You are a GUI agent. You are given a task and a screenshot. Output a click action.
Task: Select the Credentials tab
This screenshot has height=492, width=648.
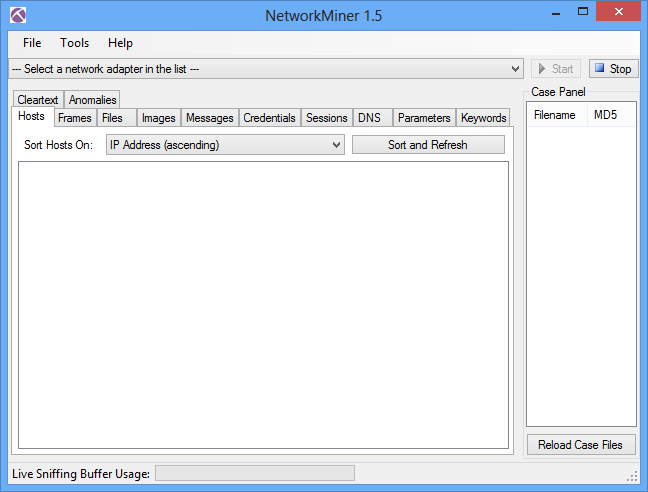point(269,118)
